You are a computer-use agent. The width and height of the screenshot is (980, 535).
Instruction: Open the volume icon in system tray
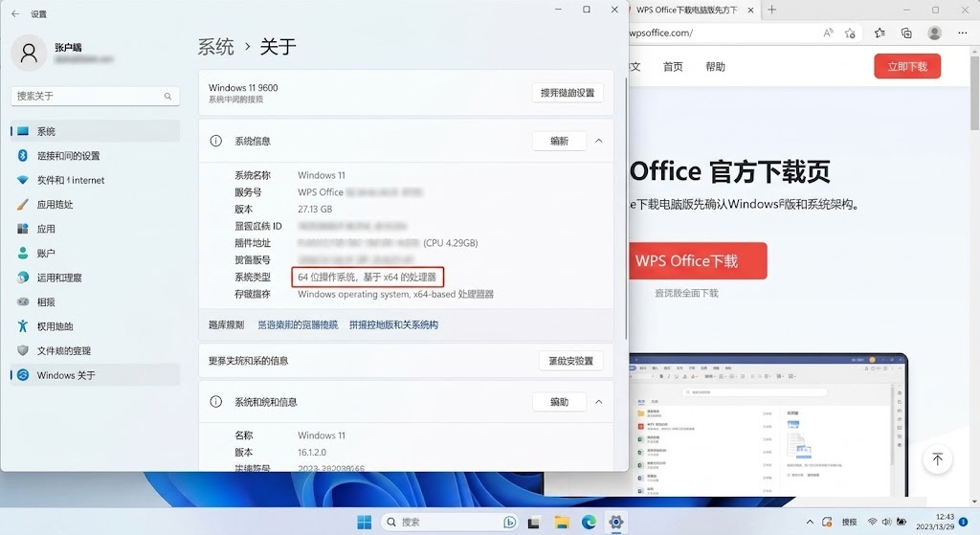886,522
